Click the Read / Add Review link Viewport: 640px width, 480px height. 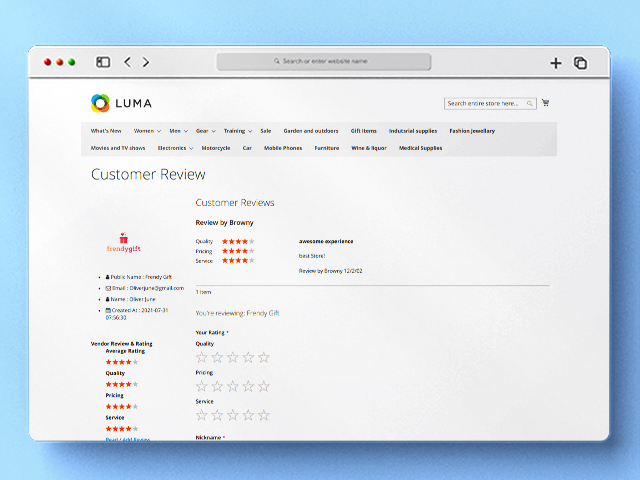point(127,439)
